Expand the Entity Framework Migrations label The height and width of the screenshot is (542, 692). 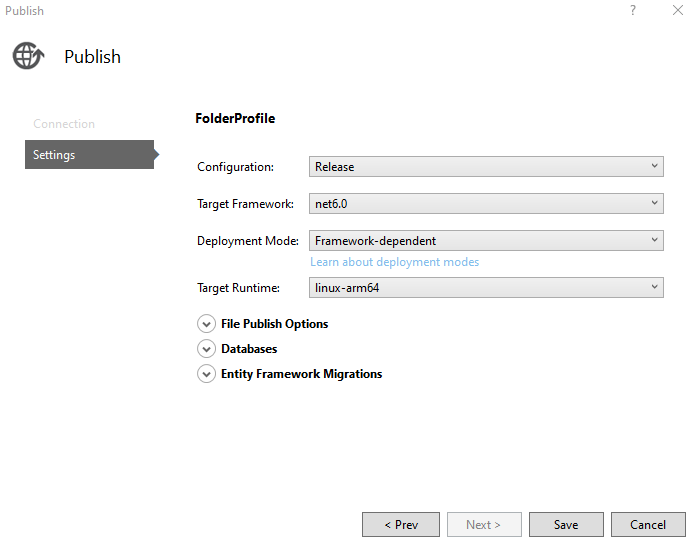[301, 374]
